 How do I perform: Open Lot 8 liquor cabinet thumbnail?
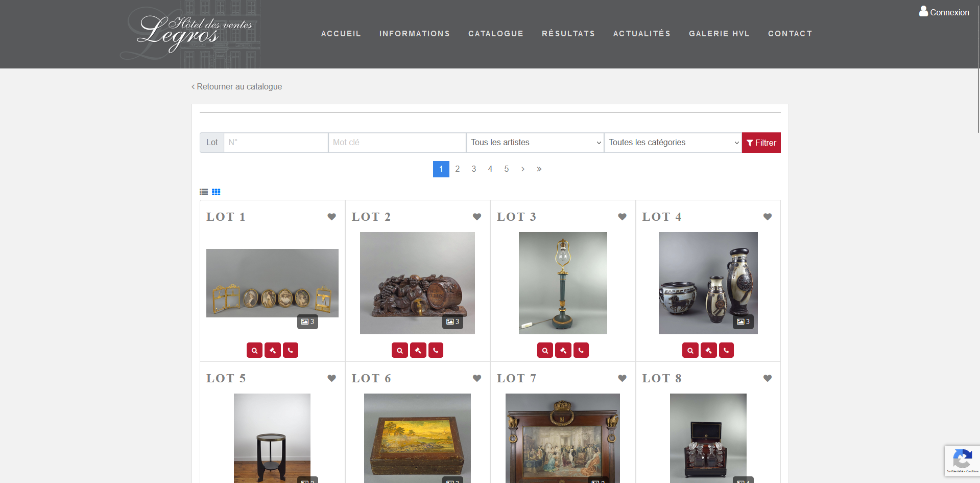[x=708, y=438]
